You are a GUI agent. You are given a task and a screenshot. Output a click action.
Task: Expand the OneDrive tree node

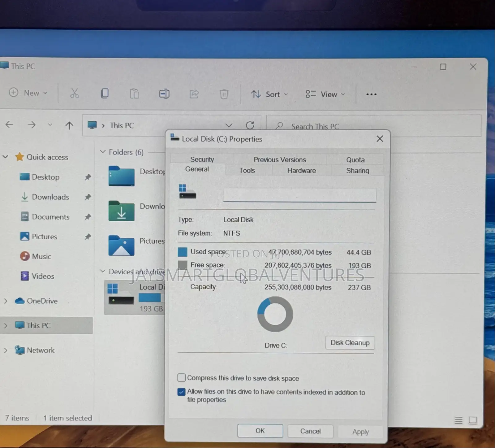(x=5, y=301)
